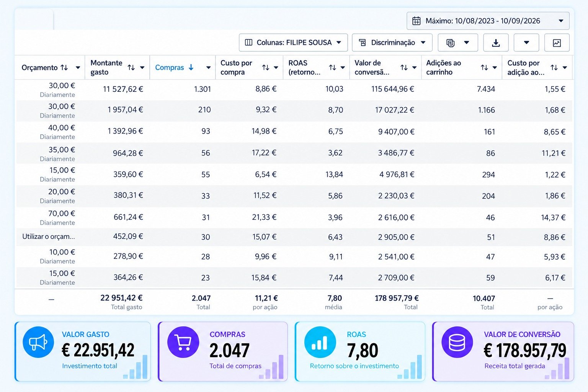Sort by Orçamento using its sort arrows

64,67
